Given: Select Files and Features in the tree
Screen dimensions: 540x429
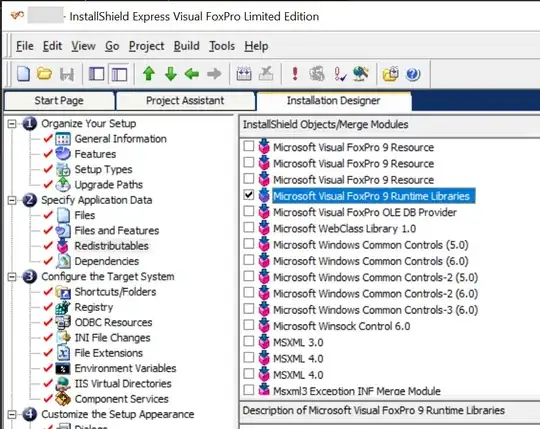Looking at the screenshot, I should coord(117,231).
